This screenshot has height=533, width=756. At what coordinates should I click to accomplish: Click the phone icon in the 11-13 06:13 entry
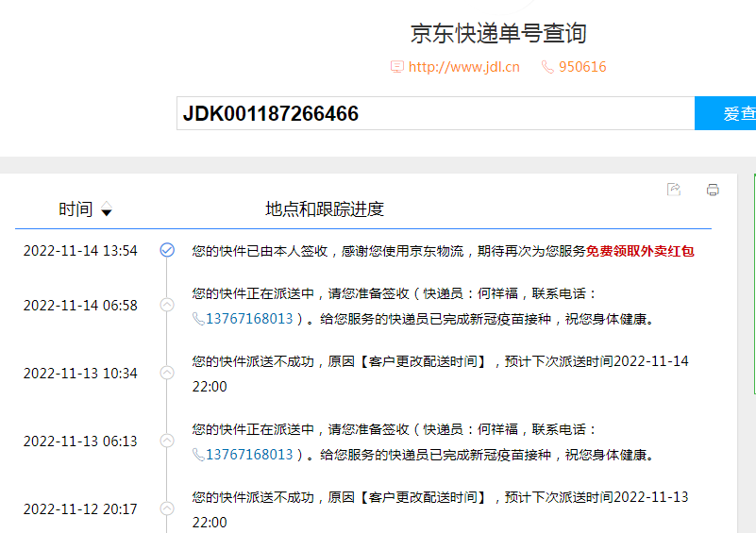(198, 455)
